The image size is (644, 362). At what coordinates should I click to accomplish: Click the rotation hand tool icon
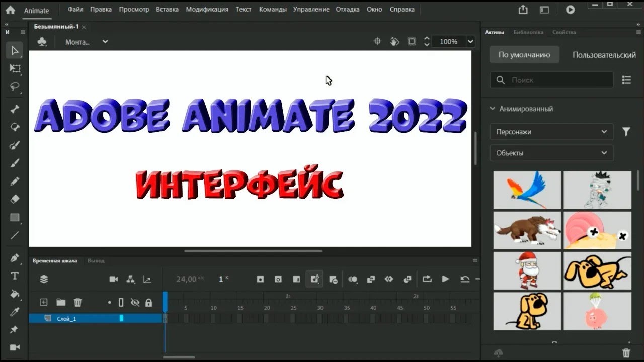pos(395,41)
